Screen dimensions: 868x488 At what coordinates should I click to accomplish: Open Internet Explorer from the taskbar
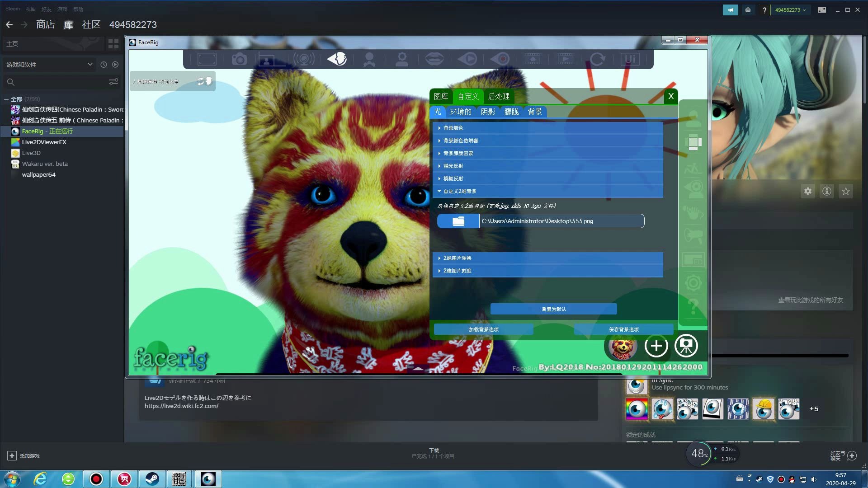40,479
